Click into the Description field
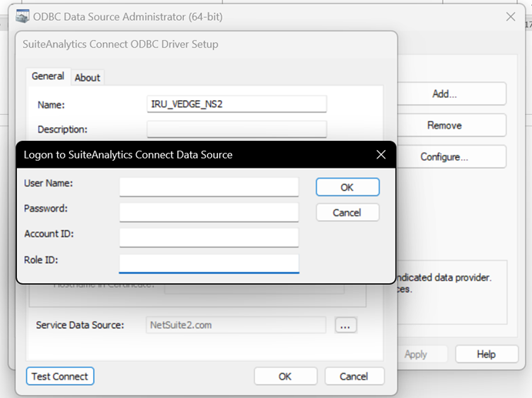This screenshot has height=398, width=532. tap(237, 129)
